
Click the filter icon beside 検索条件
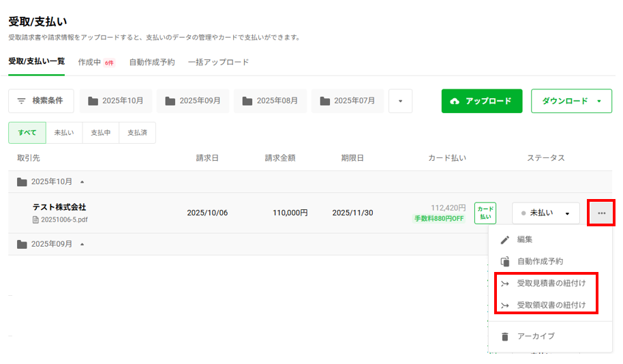(x=21, y=101)
